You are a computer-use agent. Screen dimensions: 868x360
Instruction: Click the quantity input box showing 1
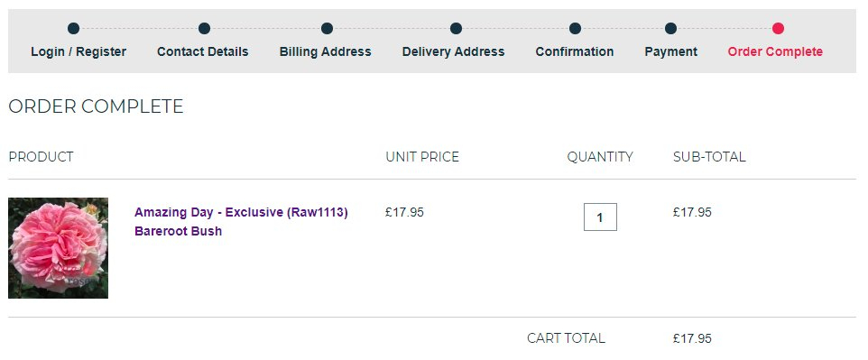point(600,217)
